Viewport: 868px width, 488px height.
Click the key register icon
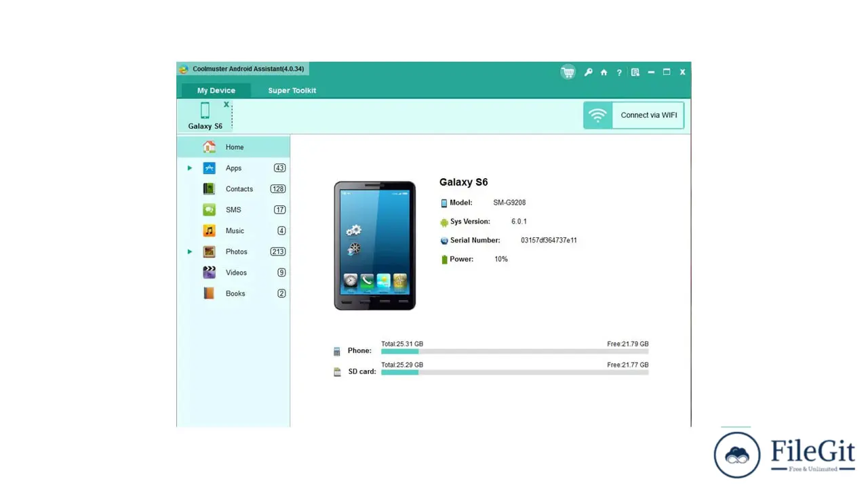[589, 72]
